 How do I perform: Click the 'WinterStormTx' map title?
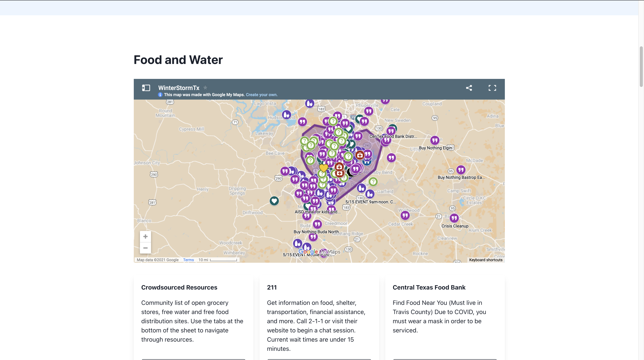pos(179,88)
